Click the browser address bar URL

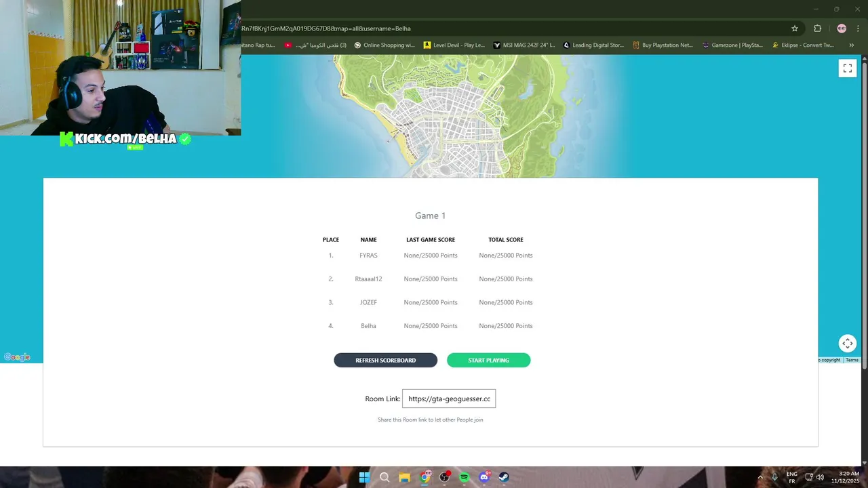326,28
